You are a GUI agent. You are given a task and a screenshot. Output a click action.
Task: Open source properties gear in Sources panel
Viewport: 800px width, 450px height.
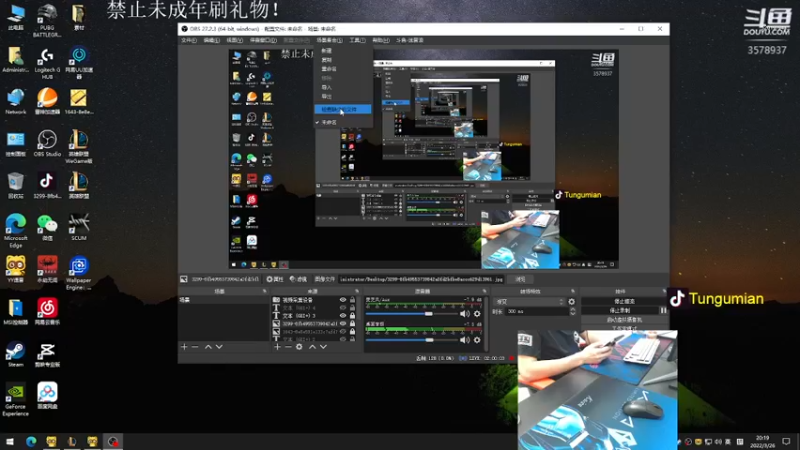click(x=299, y=347)
